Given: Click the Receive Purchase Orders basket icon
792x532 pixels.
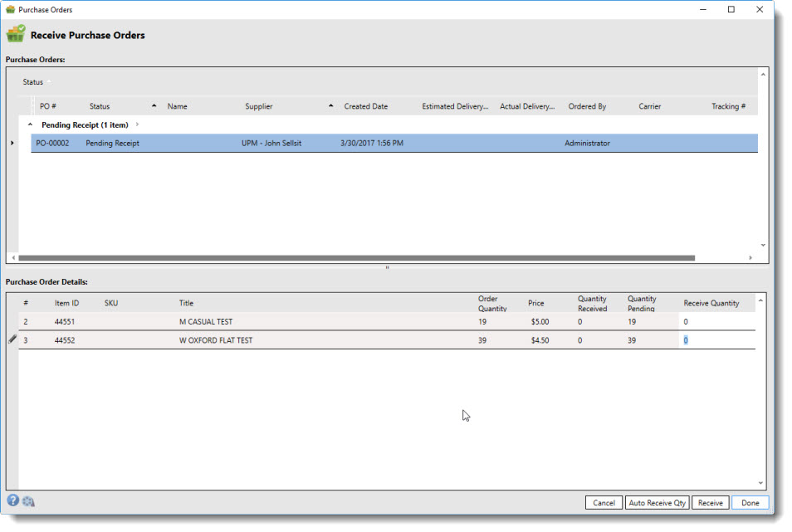Looking at the screenshot, I should (x=16, y=35).
